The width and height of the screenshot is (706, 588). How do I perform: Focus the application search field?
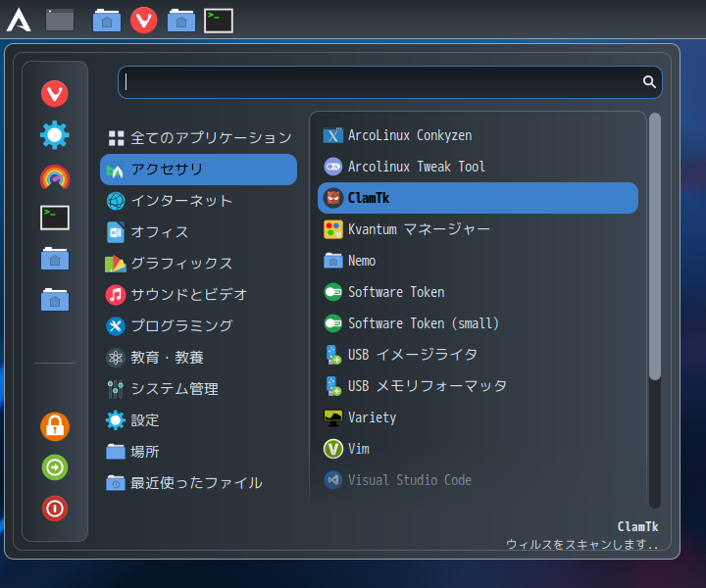[x=390, y=82]
